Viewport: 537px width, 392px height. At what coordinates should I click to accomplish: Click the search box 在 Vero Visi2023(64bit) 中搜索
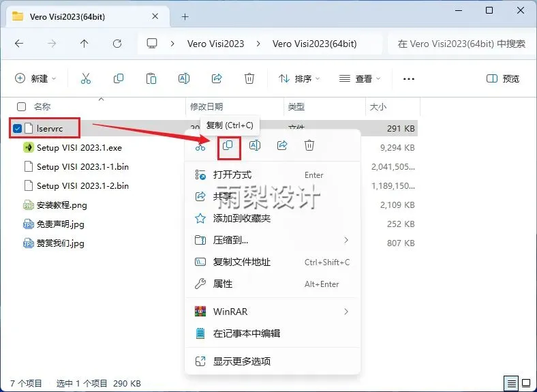(x=461, y=44)
